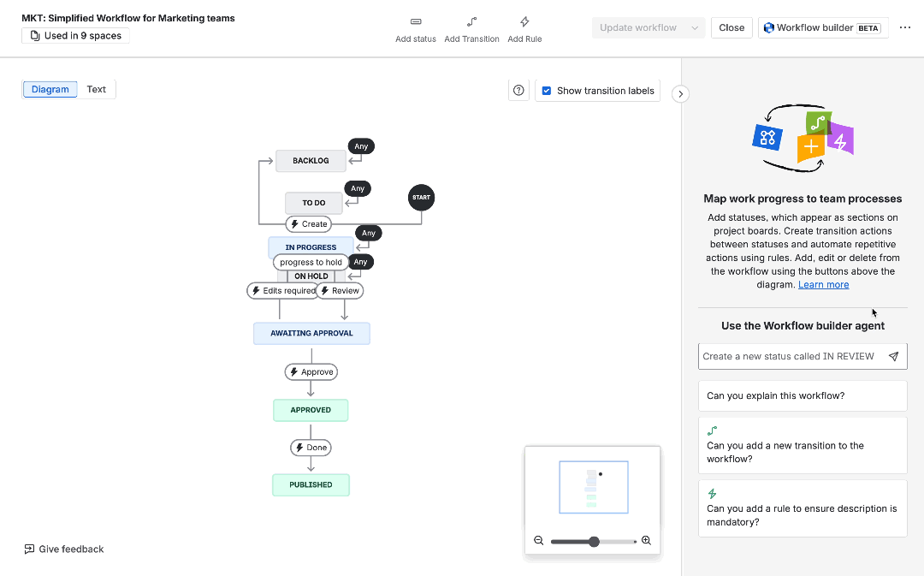The width and height of the screenshot is (924, 576).
Task: Click the Any badge beside IN PROGRESS
Action: pos(368,233)
